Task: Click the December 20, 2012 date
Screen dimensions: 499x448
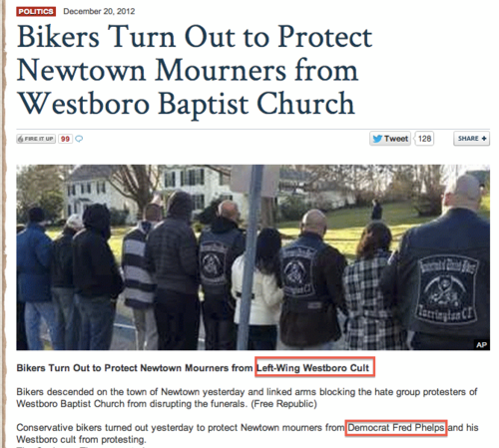Action: coord(99,11)
